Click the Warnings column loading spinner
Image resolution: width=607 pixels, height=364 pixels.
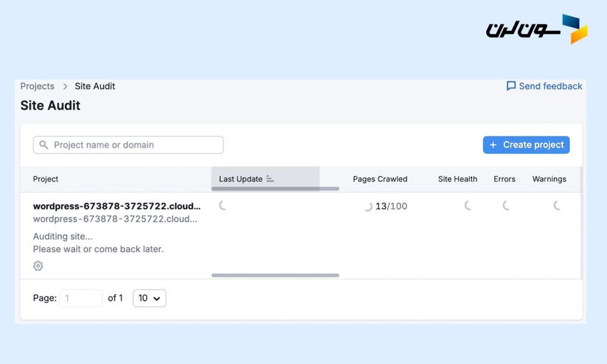557,206
